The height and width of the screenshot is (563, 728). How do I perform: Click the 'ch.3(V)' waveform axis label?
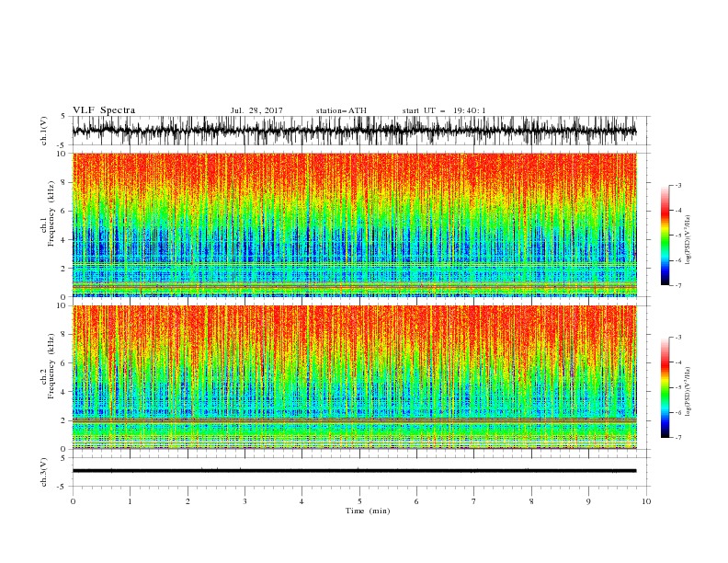44,472
